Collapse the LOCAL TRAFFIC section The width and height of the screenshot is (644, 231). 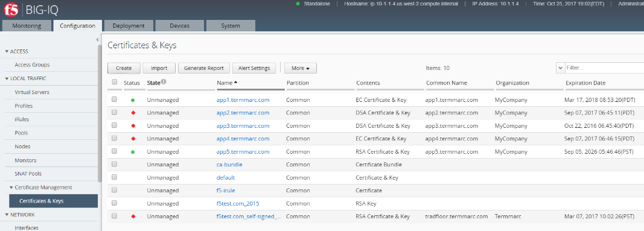pos(7,78)
